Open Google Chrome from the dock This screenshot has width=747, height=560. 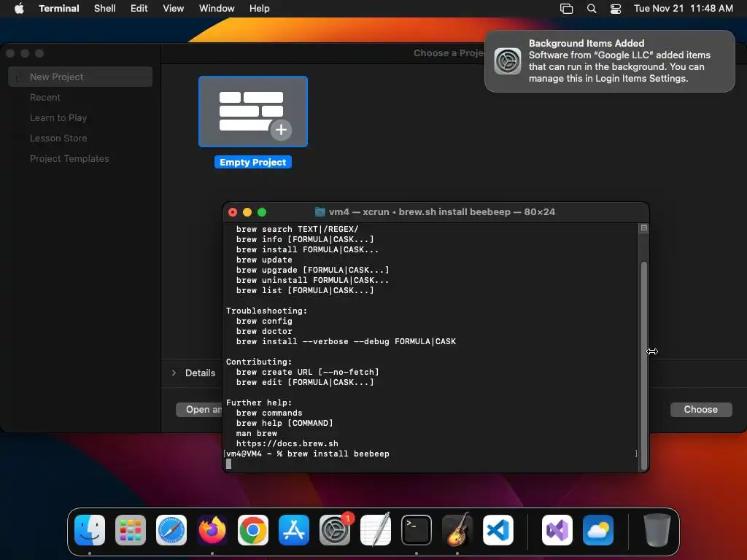coord(253,529)
